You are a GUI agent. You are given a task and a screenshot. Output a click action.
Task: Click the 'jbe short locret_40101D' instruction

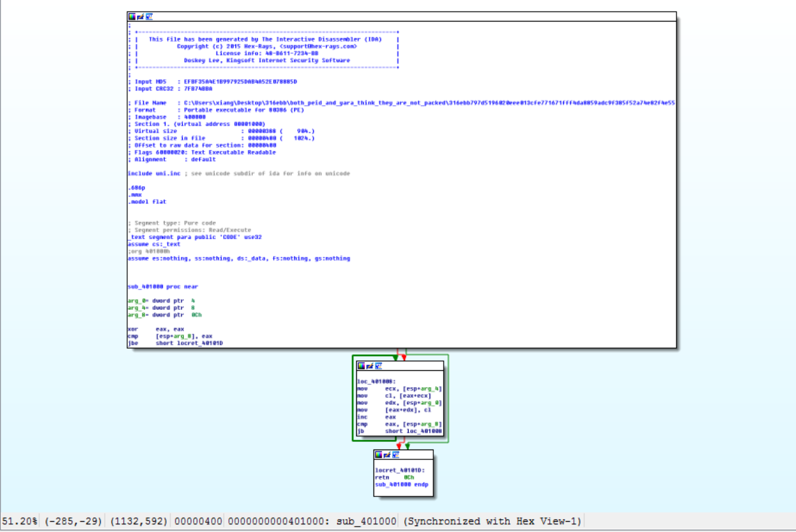point(176,343)
